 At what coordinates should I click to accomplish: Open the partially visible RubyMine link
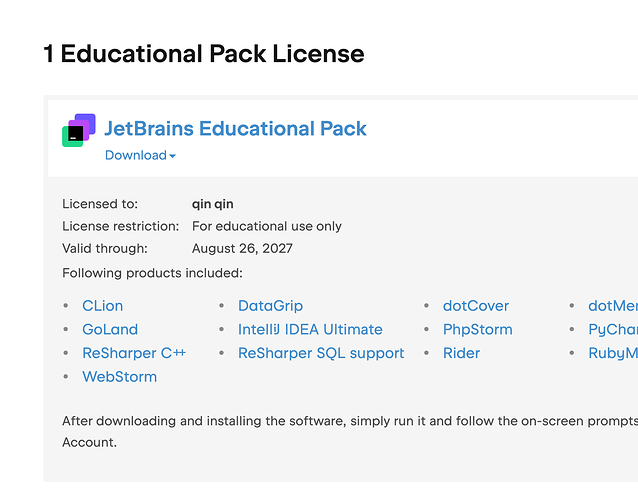[x=613, y=353]
